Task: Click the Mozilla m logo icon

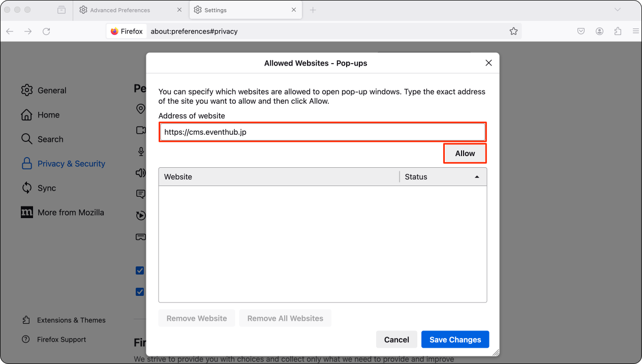Action: click(x=27, y=213)
